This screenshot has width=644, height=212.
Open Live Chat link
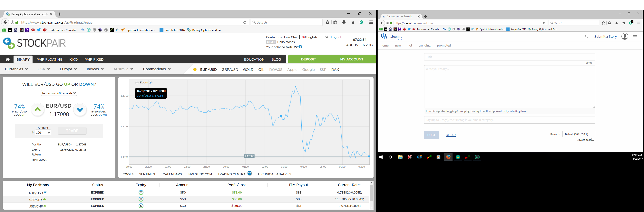pyautogui.click(x=291, y=37)
